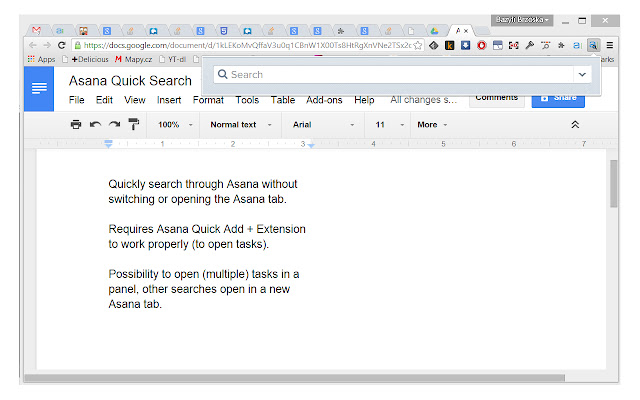
Task: Click the paragraph starting 'Quickly search through Asana'
Action: point(203,191)
